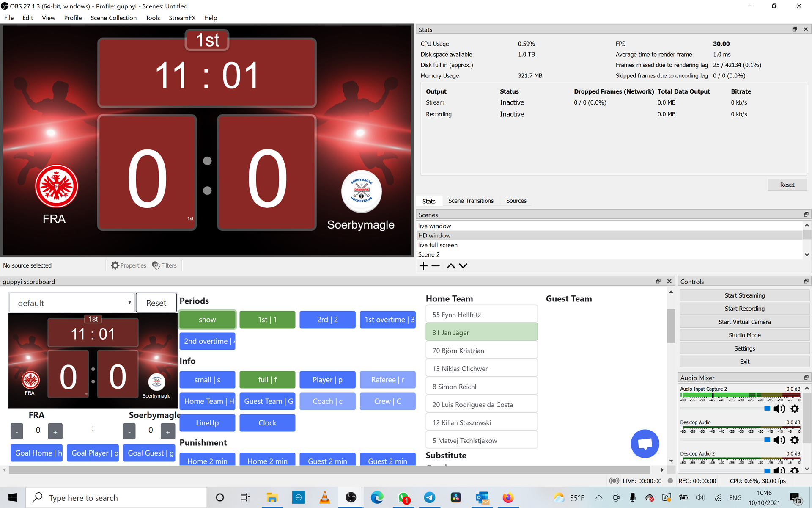Viewport: 812px width, 508px height.
Task: Select player 31 Jan Jäger in home team list
Action: (481, 332)
